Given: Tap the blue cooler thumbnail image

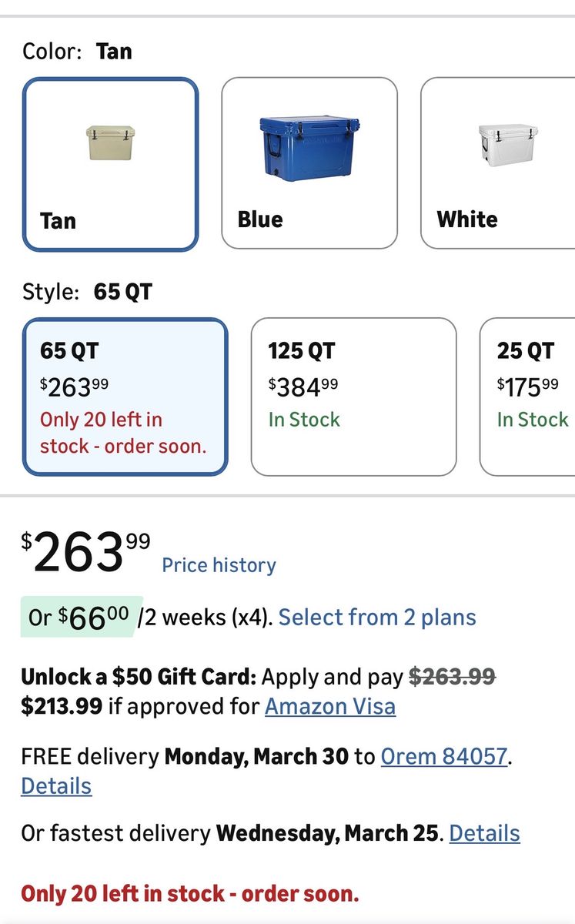Looking at the screenshot, I should (x=310, y=148).
